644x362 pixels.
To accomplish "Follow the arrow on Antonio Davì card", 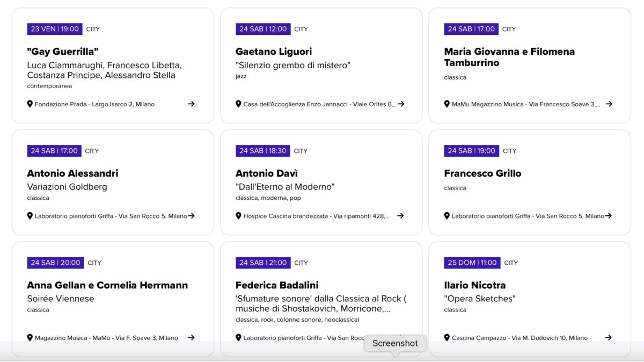I will click(x=400, y=216).
